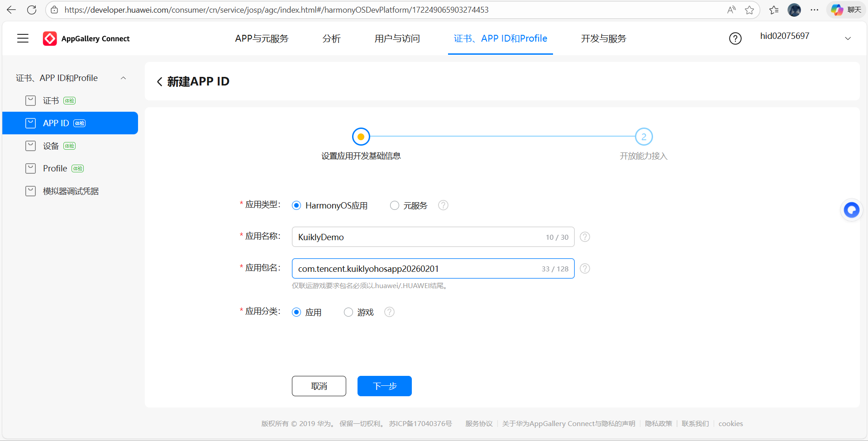Select the 游戏 category option
868x441 pixels.
click(x=348, y=312)
